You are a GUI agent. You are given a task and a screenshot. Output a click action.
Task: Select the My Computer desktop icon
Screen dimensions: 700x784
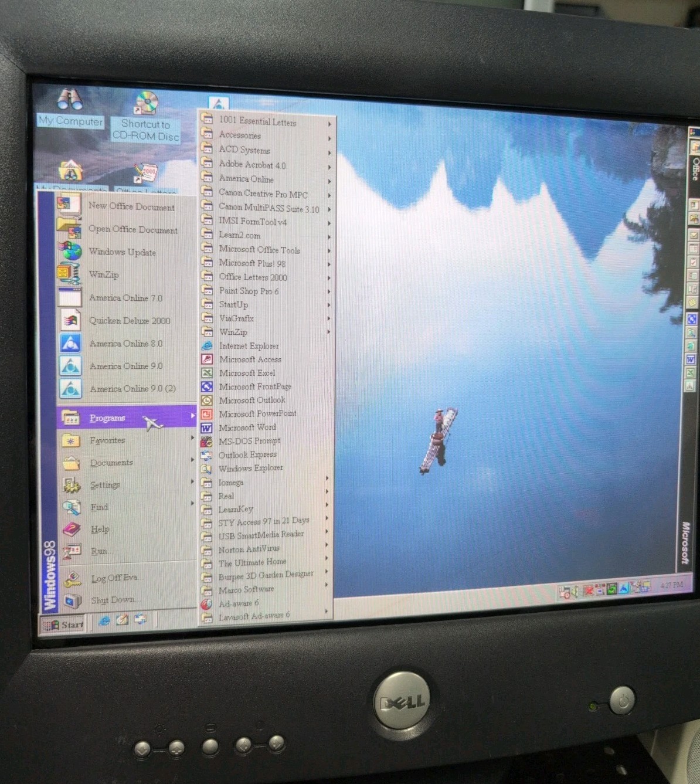(70, 108)
